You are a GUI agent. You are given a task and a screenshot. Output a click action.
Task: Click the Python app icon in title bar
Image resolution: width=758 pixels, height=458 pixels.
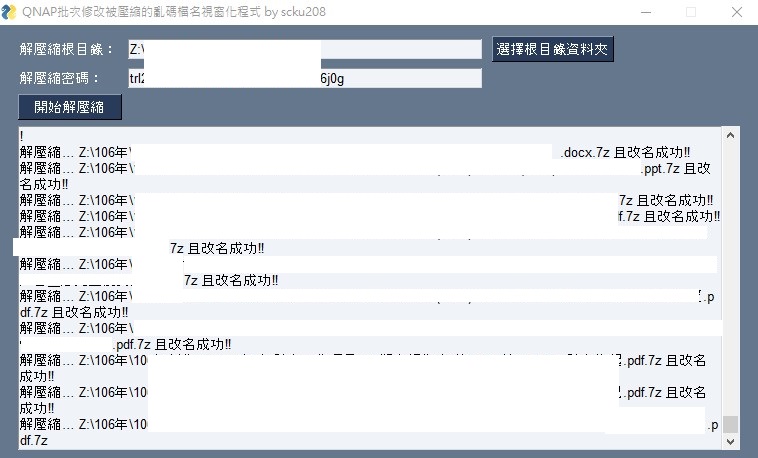coord(11,11)
